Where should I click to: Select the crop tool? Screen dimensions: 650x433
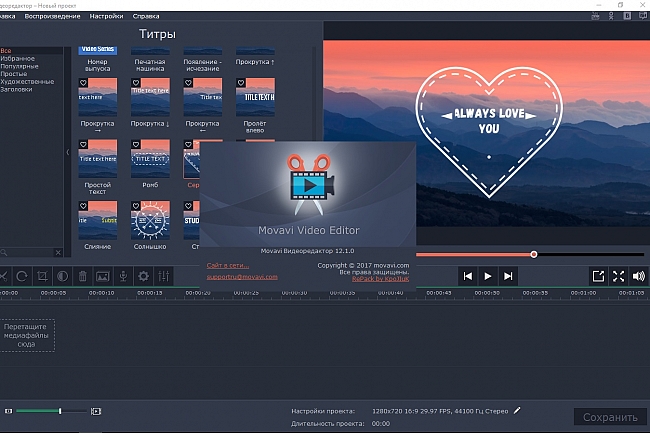42,276
